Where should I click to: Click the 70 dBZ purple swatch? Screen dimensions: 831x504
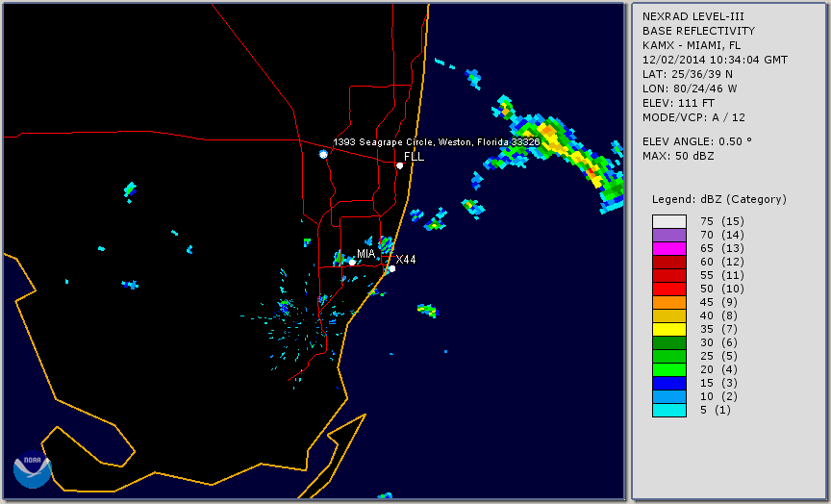(x=669, y=235)
